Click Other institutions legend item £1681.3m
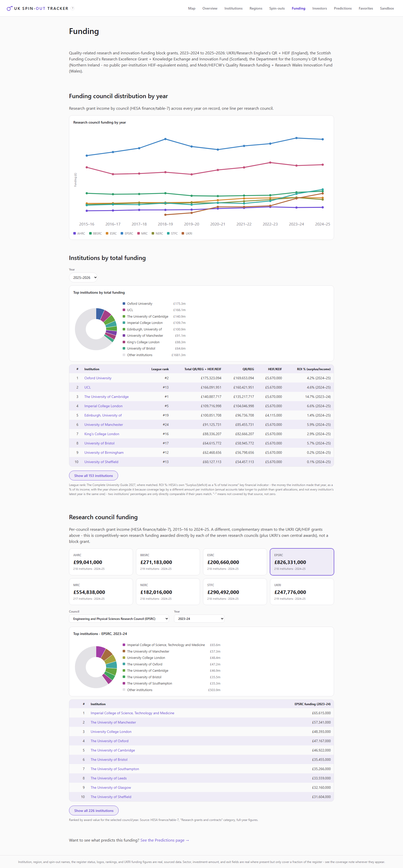 click(154, 355)
